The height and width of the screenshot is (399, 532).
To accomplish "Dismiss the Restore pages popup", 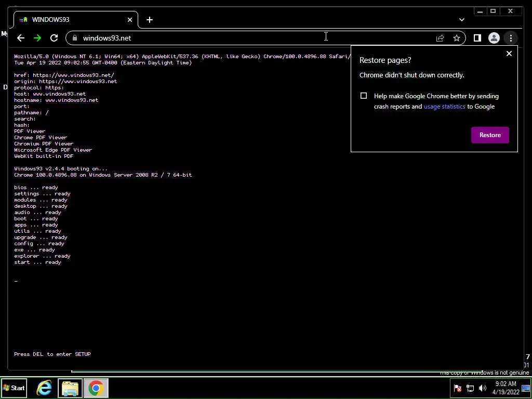I will click(509, 54).
